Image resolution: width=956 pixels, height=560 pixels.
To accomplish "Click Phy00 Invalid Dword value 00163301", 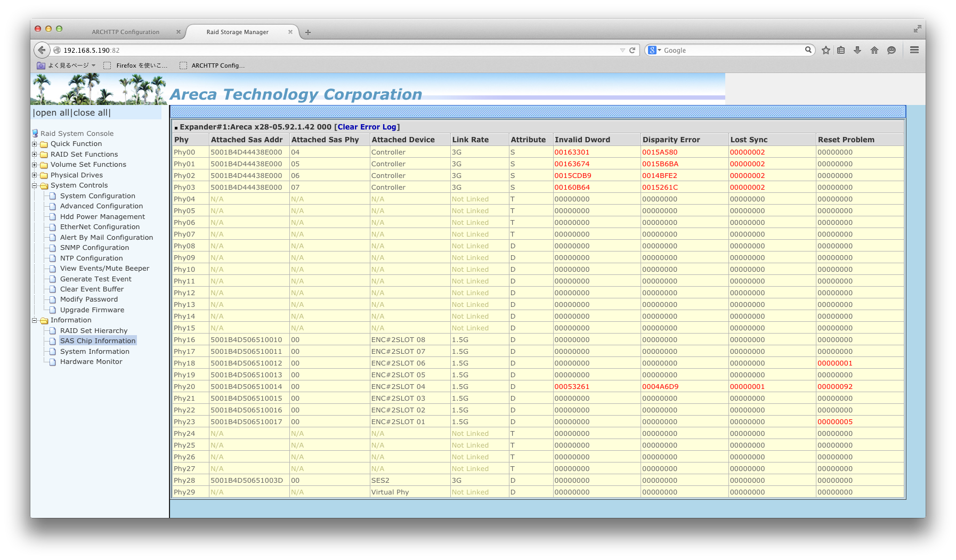I will click(572, 152).
